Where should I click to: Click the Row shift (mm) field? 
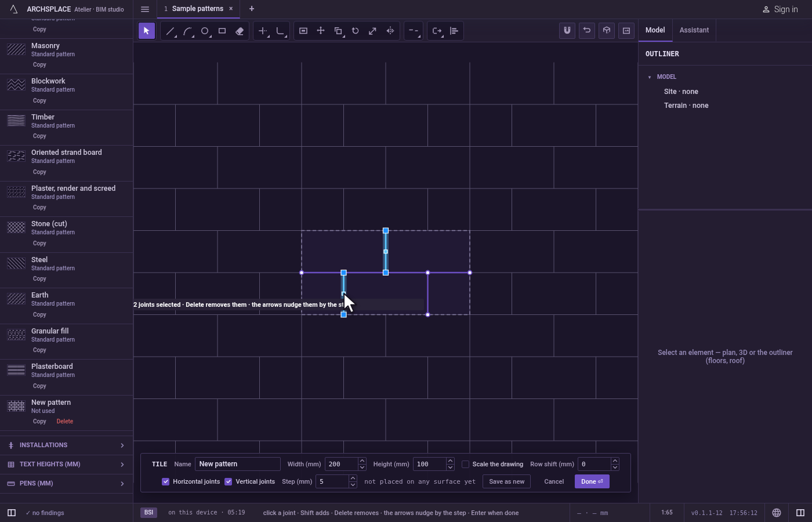pyautogui.click(x=594, y=464)
